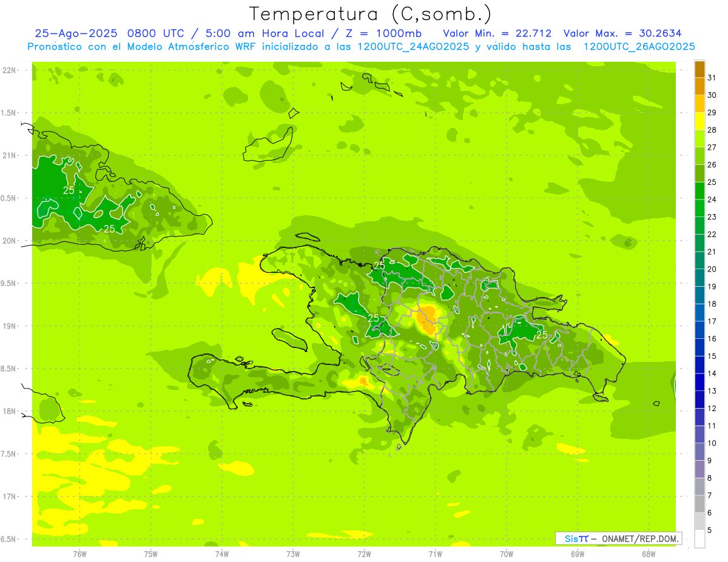Select the lime swatch between 27 and 28
Image resolution: width=728 pixels, height=562 pixels.
point(699,138)
